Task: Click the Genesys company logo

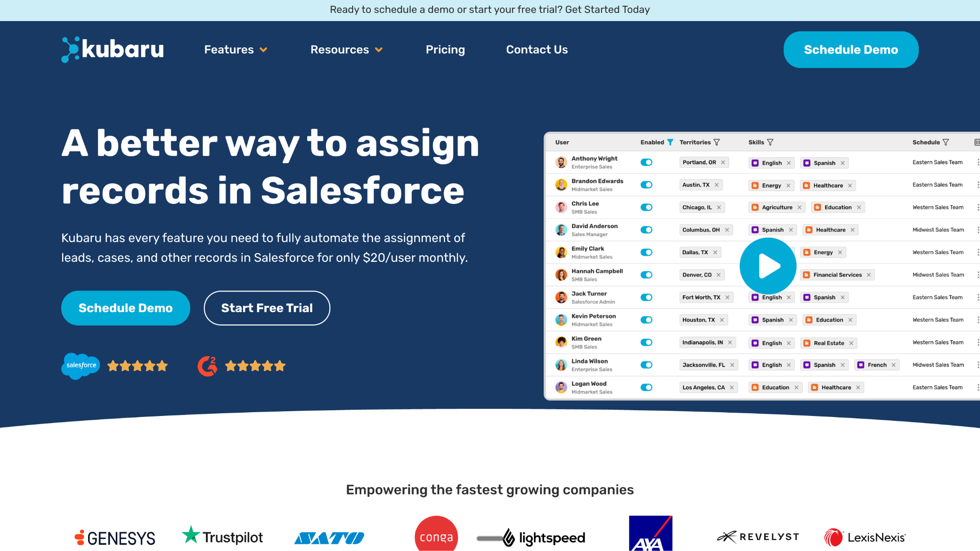Action: pyautogui.click(x=115, y=538)
